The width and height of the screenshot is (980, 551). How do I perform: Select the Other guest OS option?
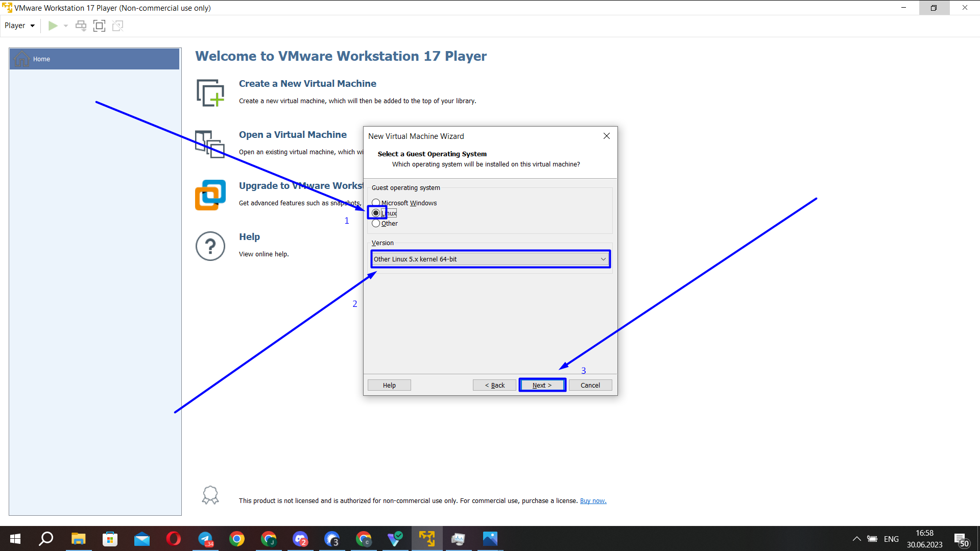(x=376, y=223)
